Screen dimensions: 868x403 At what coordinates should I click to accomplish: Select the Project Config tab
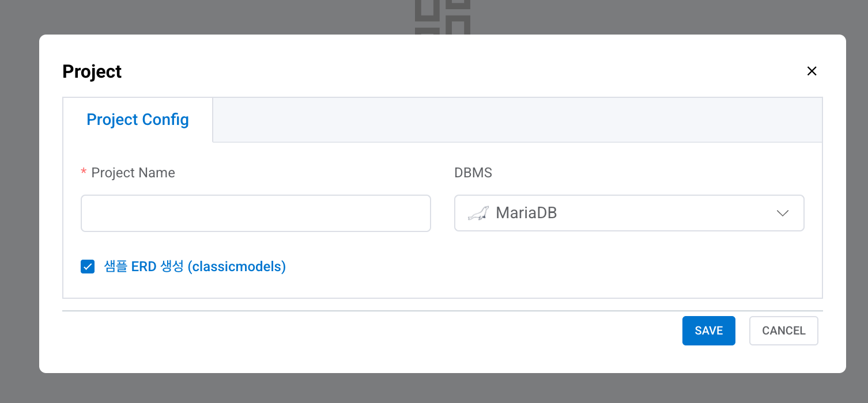click(138, 120)
